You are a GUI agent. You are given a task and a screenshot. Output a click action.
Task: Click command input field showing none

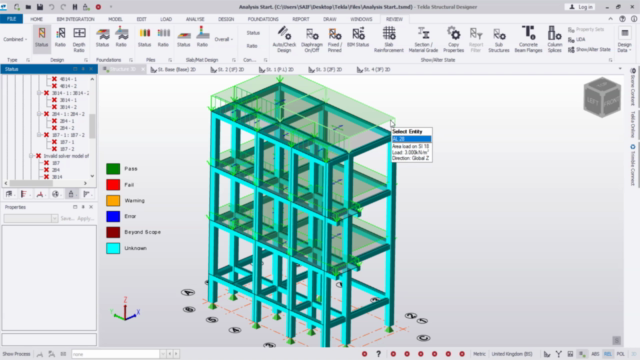(116, 354)
